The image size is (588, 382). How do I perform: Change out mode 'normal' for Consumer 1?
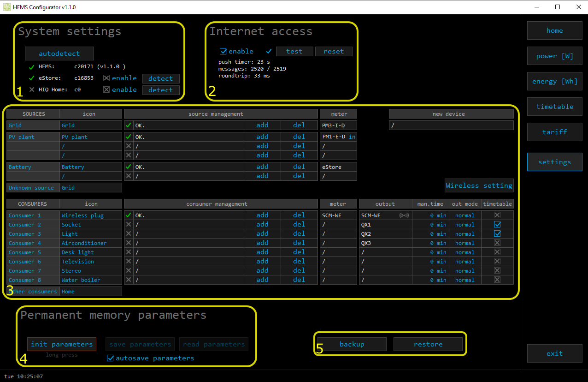pos(465,215)
